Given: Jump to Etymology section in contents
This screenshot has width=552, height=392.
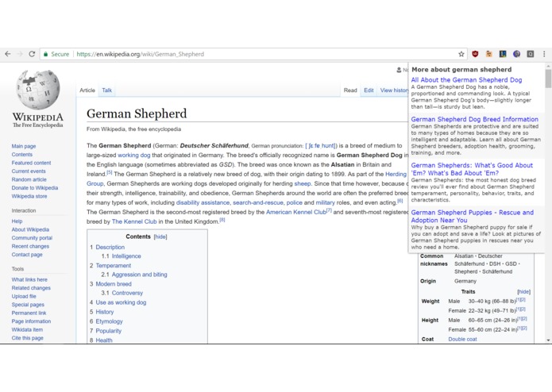Looking at the screenshot, I should pos(109,321).
